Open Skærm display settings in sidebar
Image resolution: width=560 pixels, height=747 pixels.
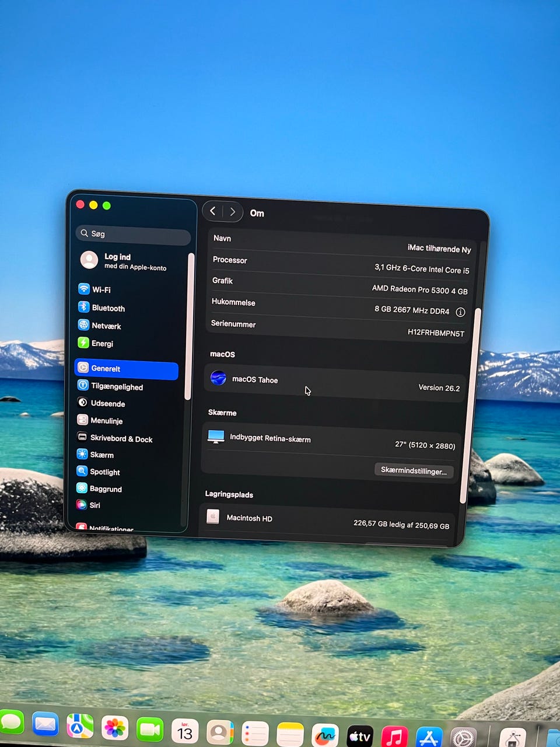95,455
